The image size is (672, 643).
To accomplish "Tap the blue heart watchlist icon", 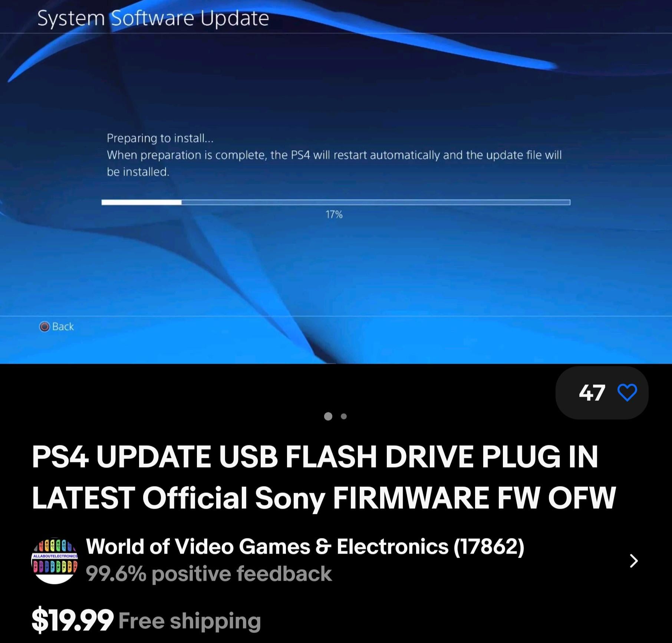I will [x=627, y=393].
